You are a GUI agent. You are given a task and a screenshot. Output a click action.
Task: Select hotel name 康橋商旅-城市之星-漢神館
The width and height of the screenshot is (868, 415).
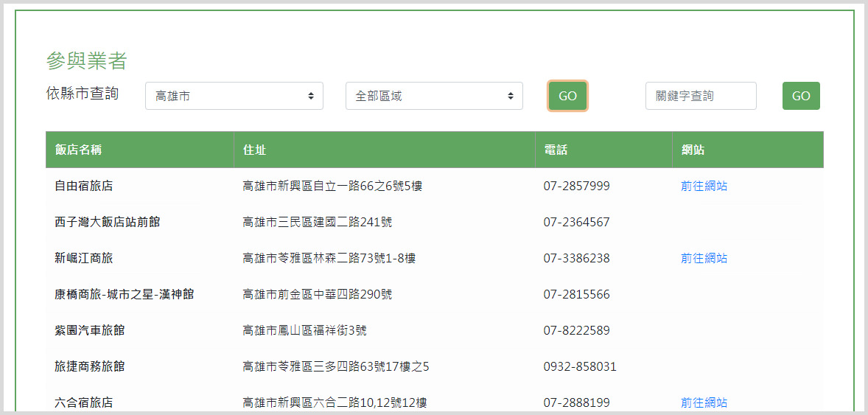pos(124,294)
